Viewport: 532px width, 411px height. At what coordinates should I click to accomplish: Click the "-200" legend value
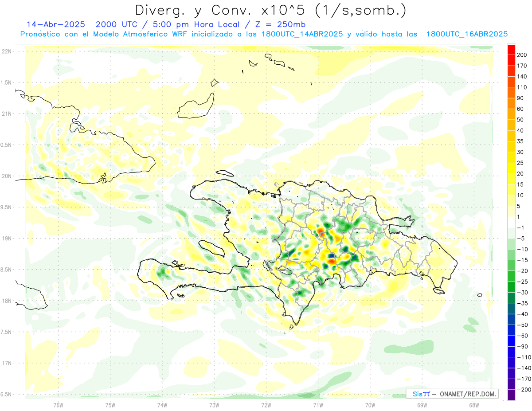tap(524, 390)
